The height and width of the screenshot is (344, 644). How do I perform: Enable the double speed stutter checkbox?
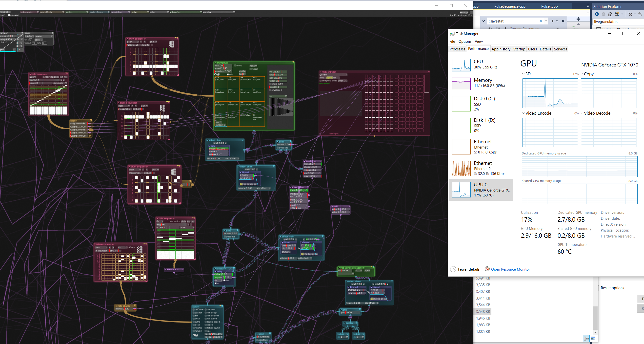click(205, 322)
